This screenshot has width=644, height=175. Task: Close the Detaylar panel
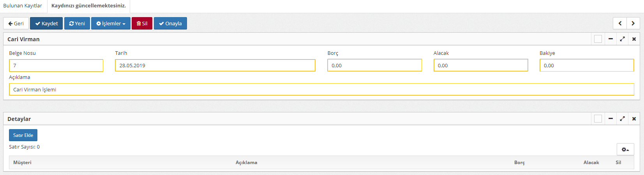pos(634,119)
